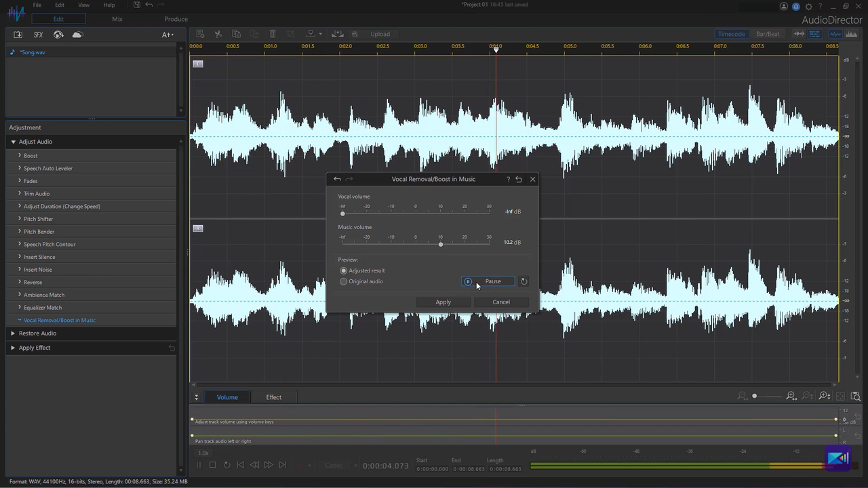Switch to the Effect tab near the timeline
The width and height of the screenshot is (868, 488).
(x=273, y=397)
